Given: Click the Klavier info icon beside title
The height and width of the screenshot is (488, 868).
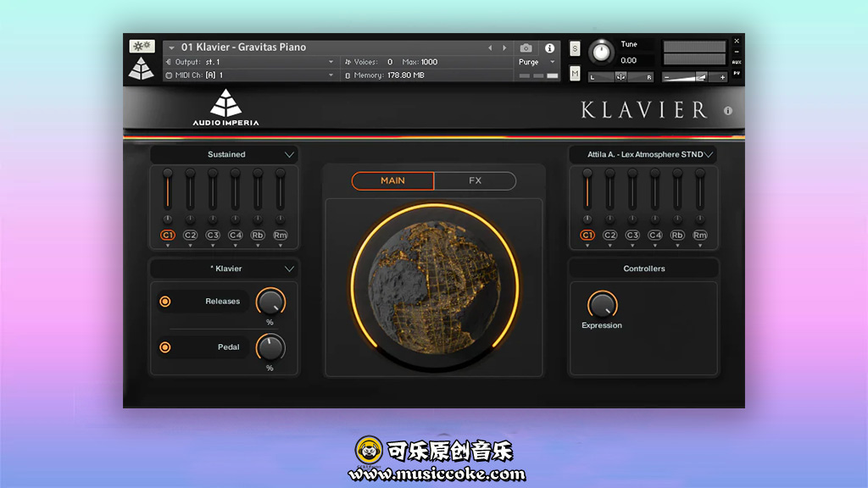Looking at the screenshot, I should point(727,111).
